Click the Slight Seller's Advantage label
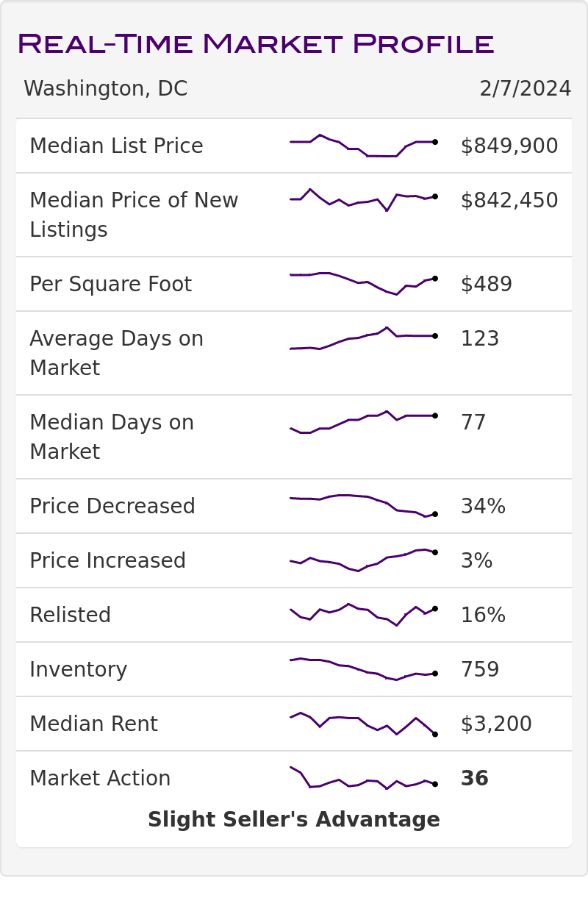588x906 pixels. point(294,820)
